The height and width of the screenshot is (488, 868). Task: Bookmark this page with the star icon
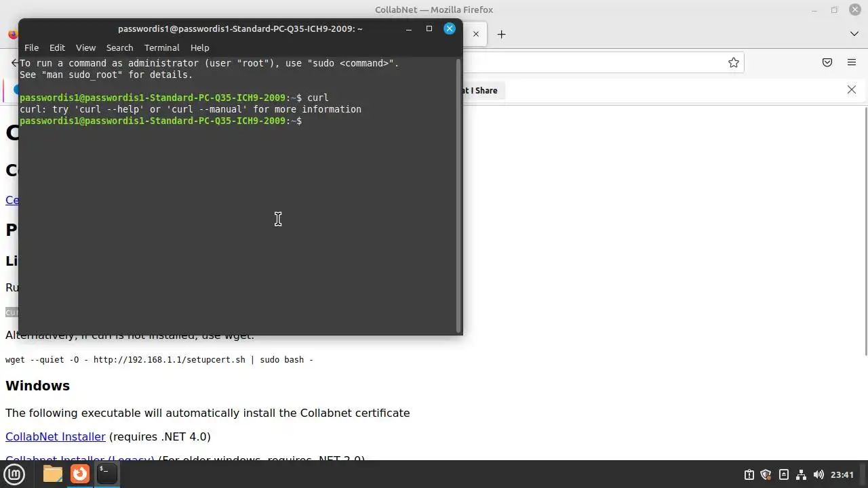[733, 62]
